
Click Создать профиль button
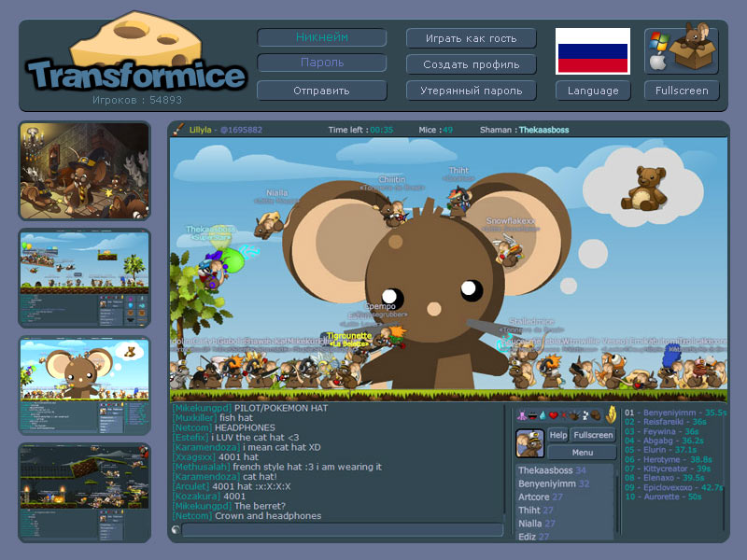tap(472, 64)
